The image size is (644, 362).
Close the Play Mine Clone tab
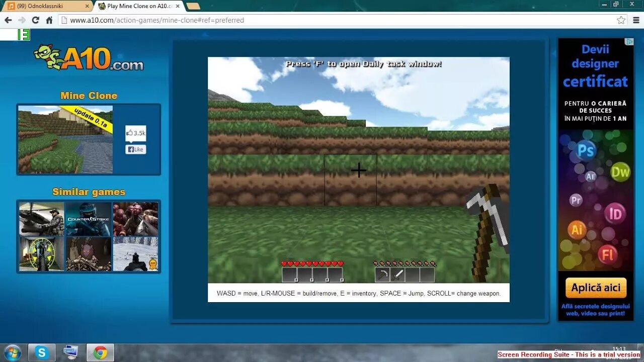click(178, 6)
